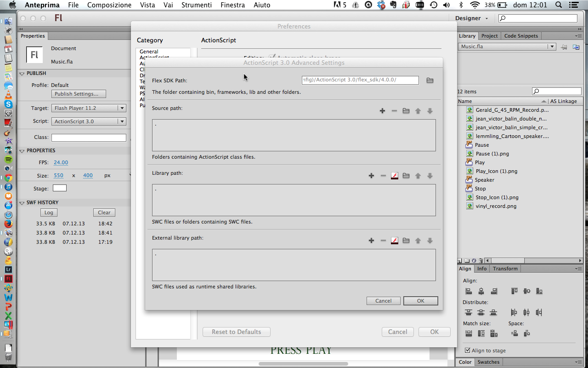Screen dimensions: 588x368
Task: Browse to SWC file for Library path
Action: tap(394, 176)
